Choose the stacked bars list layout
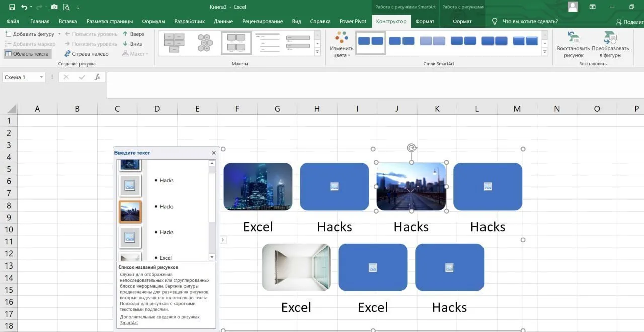 pos(298,43)
